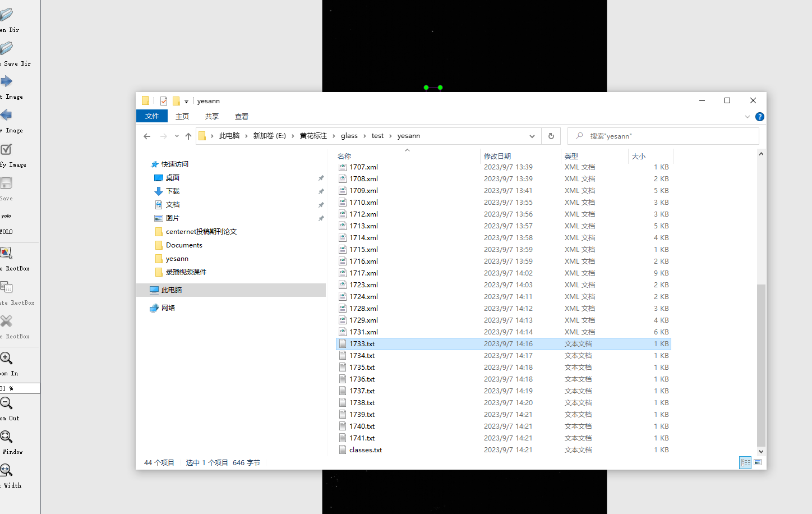Click Properties checkmark icon in Explorer title bar

pyautogui.click(x=164, y=101)
